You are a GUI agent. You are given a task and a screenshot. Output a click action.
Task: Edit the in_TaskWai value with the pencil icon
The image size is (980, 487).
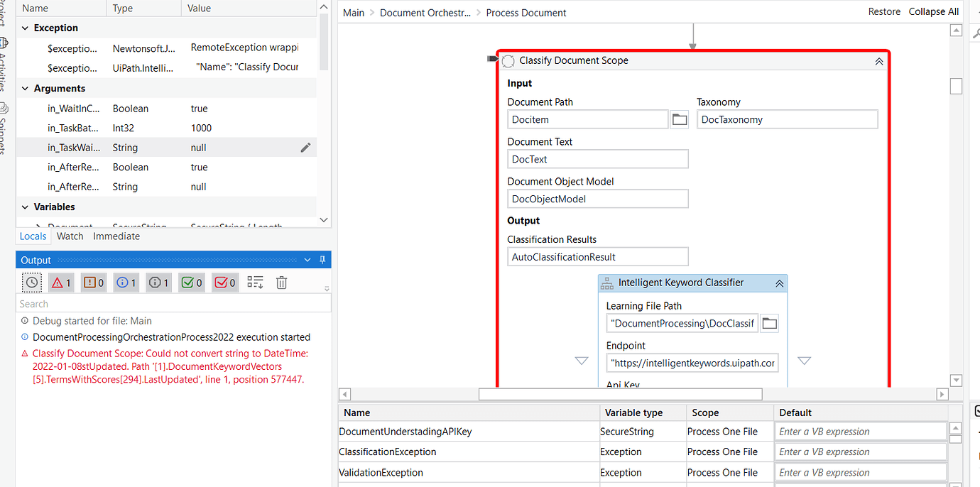(305, 147)
